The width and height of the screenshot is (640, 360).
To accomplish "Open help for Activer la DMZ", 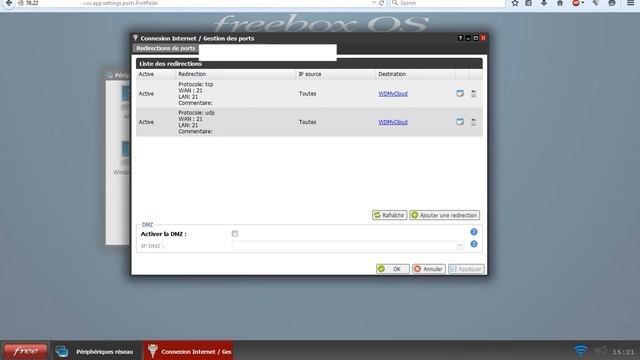I will tap(473, 232).
